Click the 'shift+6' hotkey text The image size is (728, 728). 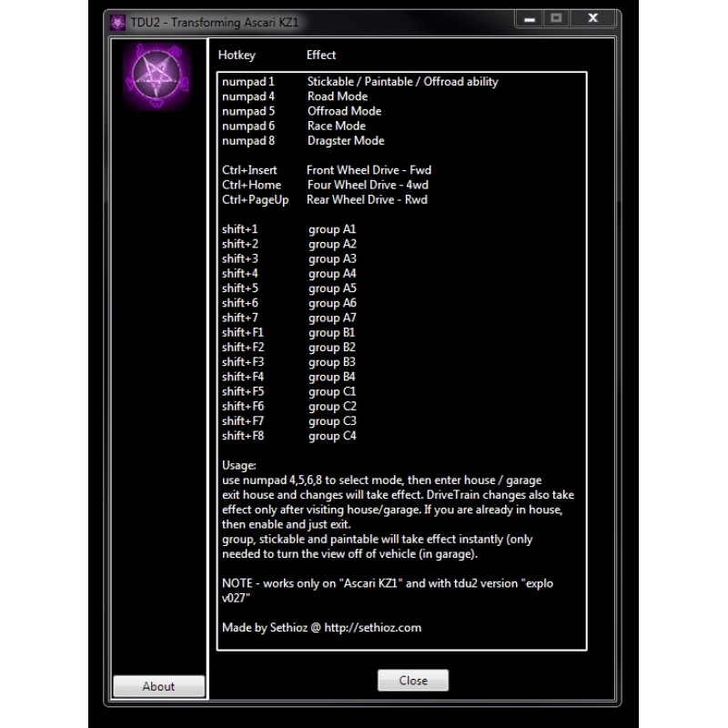pyautogui.click(x=239, y=303)
